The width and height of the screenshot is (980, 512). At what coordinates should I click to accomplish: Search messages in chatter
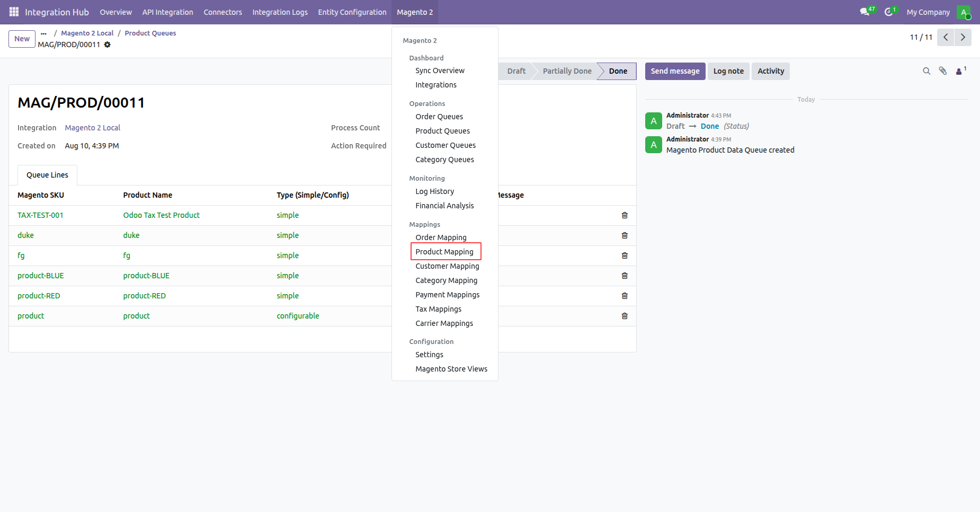point(926,71)
